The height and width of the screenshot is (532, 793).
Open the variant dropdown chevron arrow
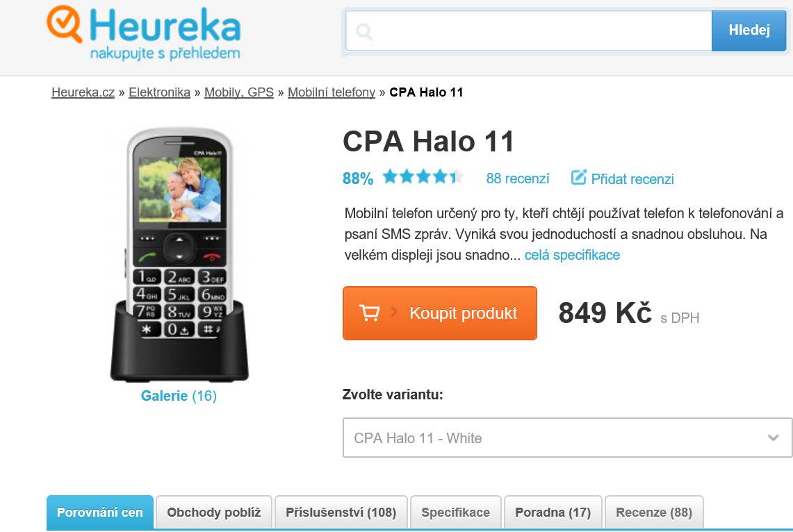[x=773, y=438]
